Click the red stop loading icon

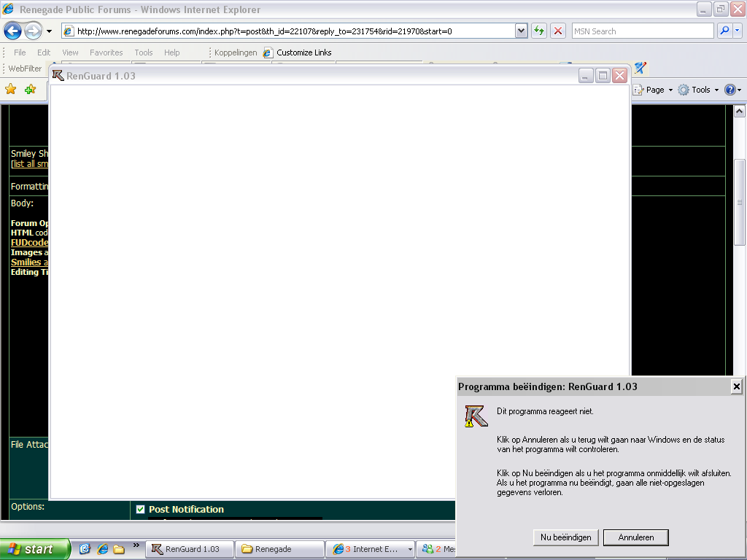coord(558,31)
